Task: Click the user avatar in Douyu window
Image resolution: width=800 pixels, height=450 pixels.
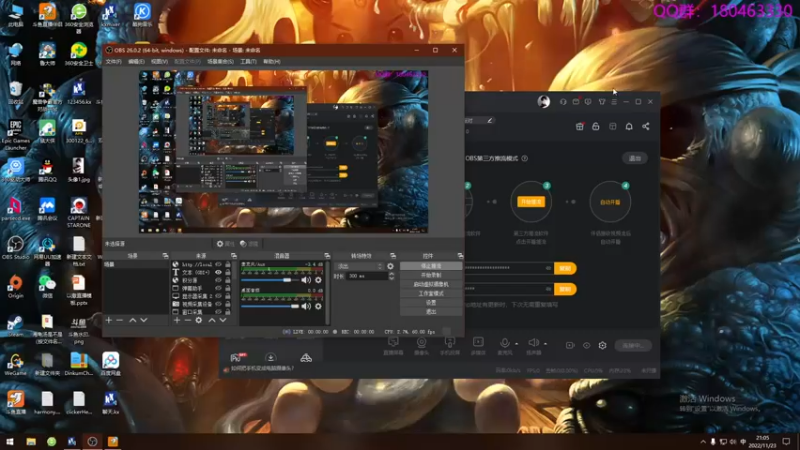Action: click(x=543, y=102)
